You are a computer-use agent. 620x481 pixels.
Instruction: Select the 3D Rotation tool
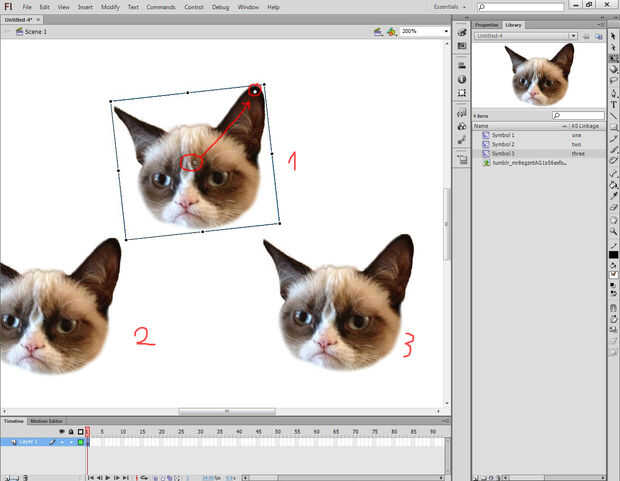tap(613, 69)
